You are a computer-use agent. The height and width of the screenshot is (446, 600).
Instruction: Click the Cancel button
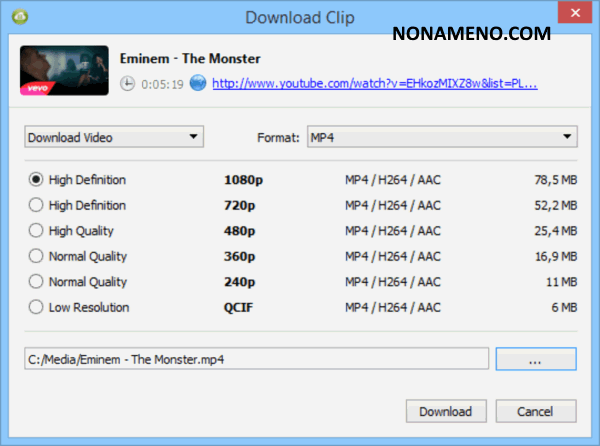click(x=536, y=411)
